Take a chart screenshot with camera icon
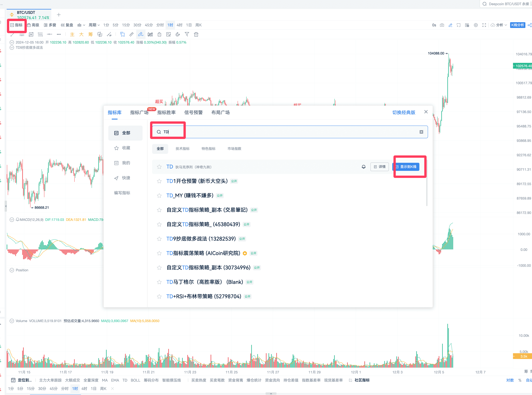532x395 pixels. click(442, 25)
